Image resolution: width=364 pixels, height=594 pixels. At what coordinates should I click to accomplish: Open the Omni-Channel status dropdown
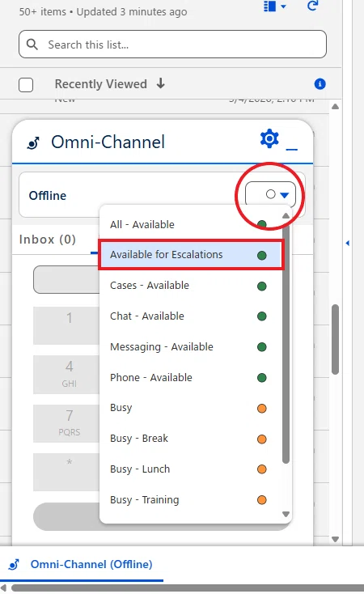coord(270,195)
